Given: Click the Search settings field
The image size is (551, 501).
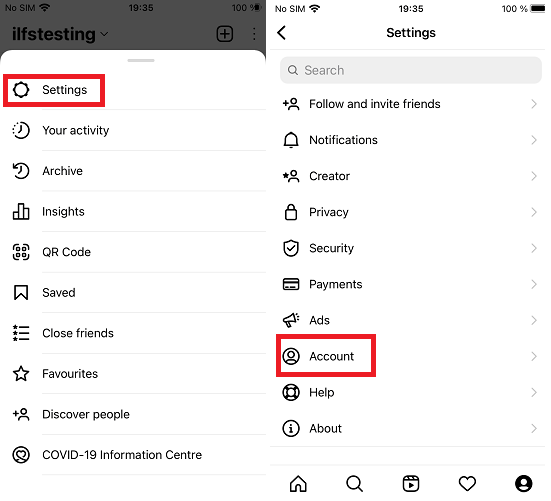Looking at the screenshot, I should (410, 70).
